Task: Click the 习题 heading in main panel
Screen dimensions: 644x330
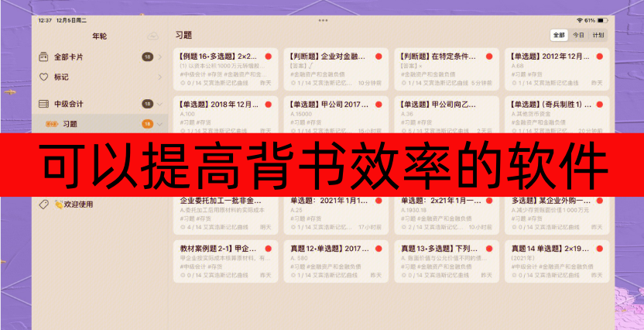Action: (183, 36)
